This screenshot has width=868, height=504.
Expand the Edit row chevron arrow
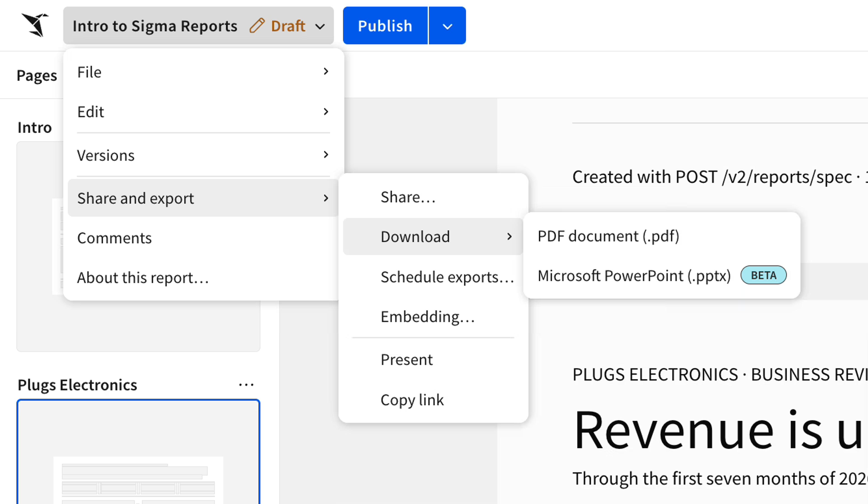click(326, 111)
